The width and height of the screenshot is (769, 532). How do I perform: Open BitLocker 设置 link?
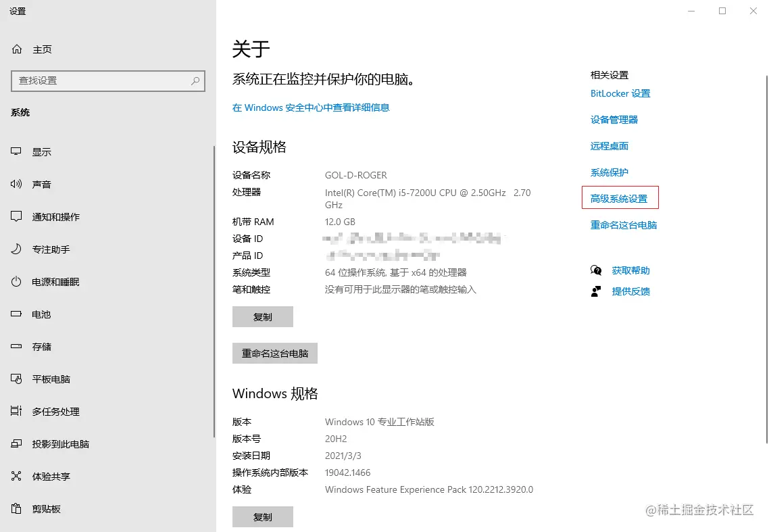[620, 93]
